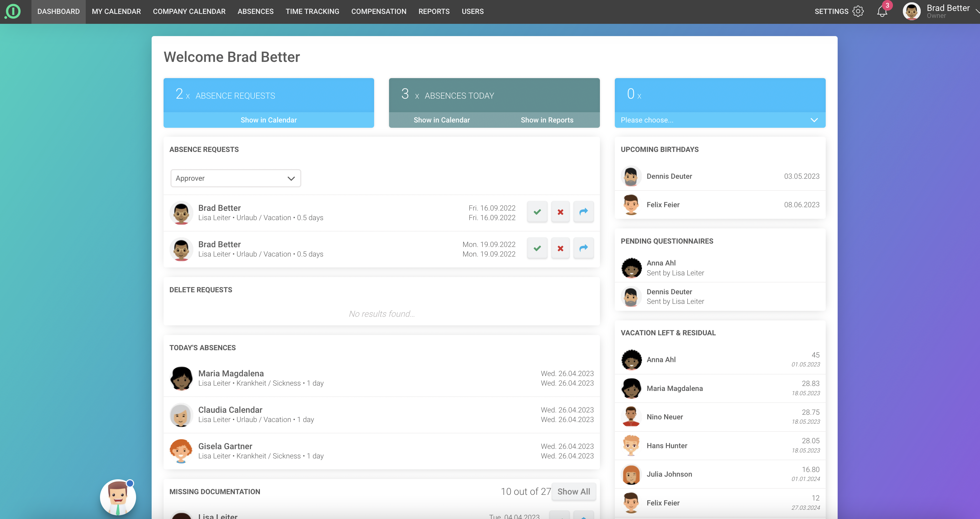Show today's absences in Reports
The image size is (980, 519).
547,120
